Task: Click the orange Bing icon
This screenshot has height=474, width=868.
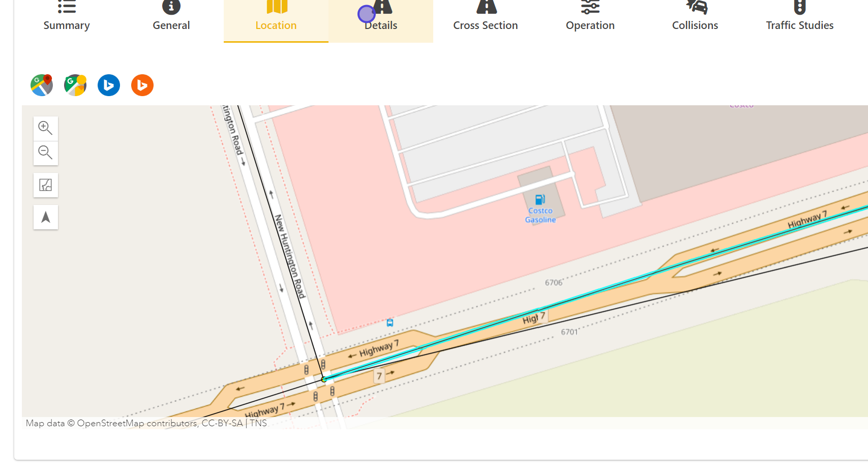Action: [142, 85]
